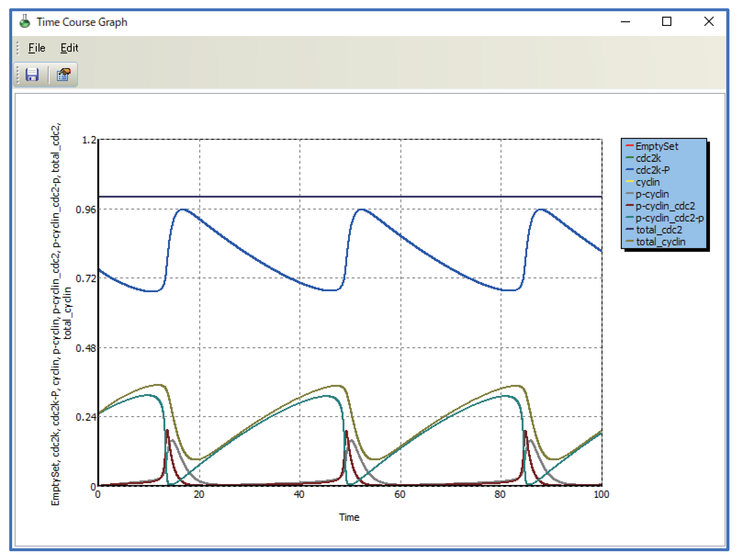Select the p-cyclin_cdc2 legend entry
This screenshot has height=560, width=738.
click(665, 206)
